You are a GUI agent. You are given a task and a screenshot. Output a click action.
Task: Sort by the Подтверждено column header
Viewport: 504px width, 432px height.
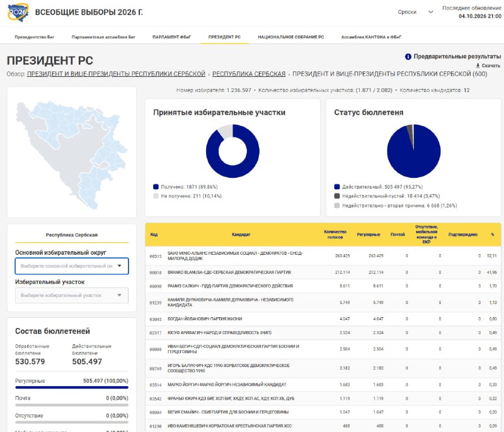point(463,235)
